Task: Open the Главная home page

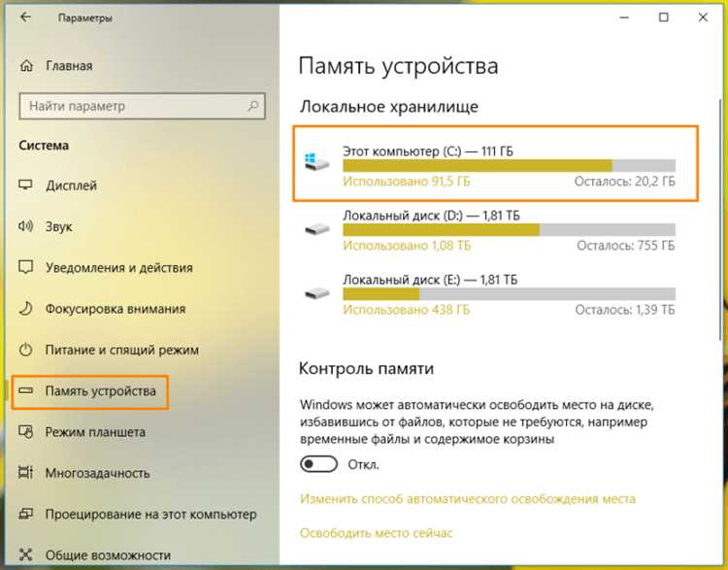Action: [69, 66]
